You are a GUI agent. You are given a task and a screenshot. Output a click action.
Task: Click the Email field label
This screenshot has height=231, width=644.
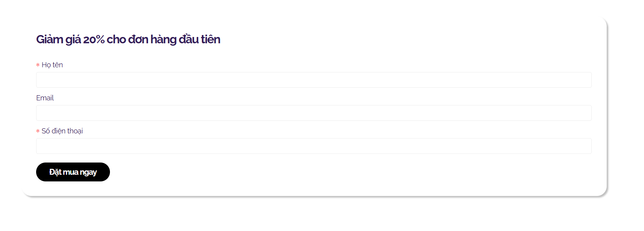click(45, 98)
